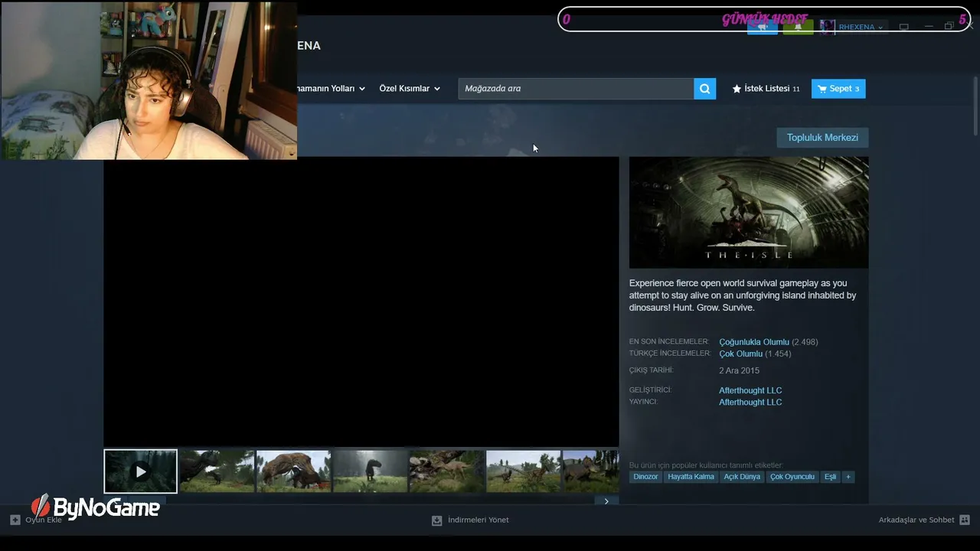Open Afterthought LLC in the Yayıncı row
Image resolution: width=980 pixels, height=551 pixels.
(x=750, y=403)
